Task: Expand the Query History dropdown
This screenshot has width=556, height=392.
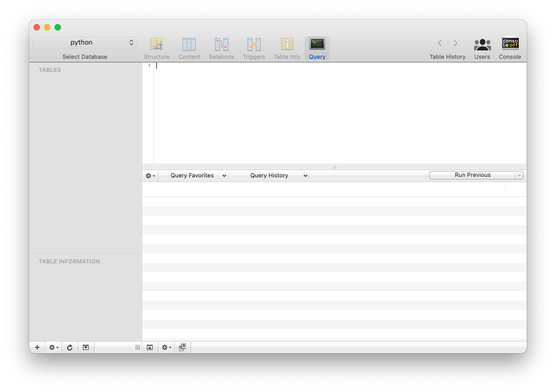Action: 279,175
